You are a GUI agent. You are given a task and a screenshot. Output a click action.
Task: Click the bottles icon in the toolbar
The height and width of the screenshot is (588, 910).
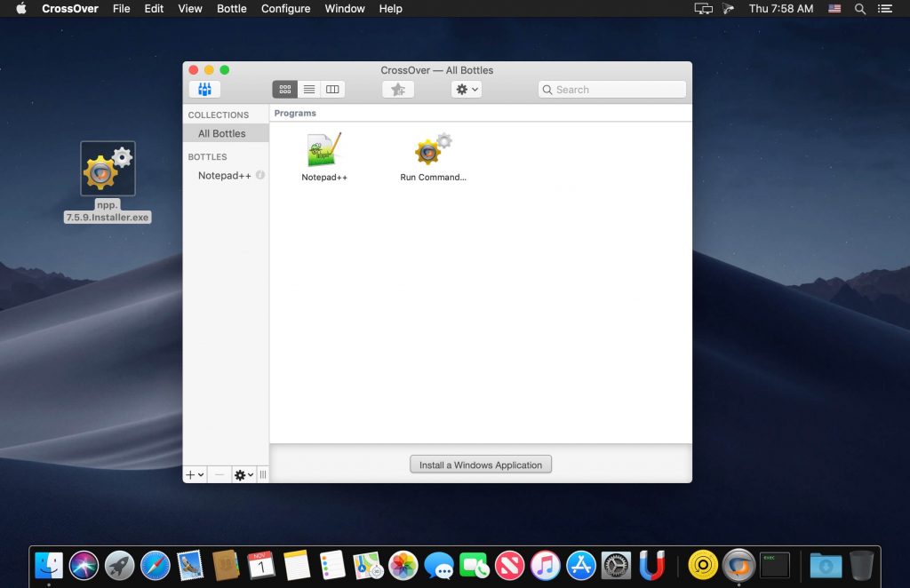pyautogui.click(x=204, y=89)
